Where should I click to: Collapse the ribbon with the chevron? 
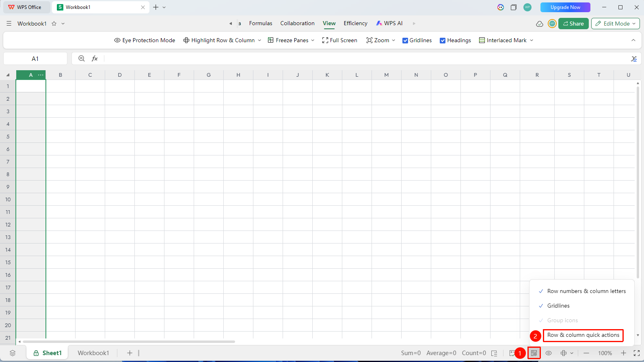pos(633,40)
